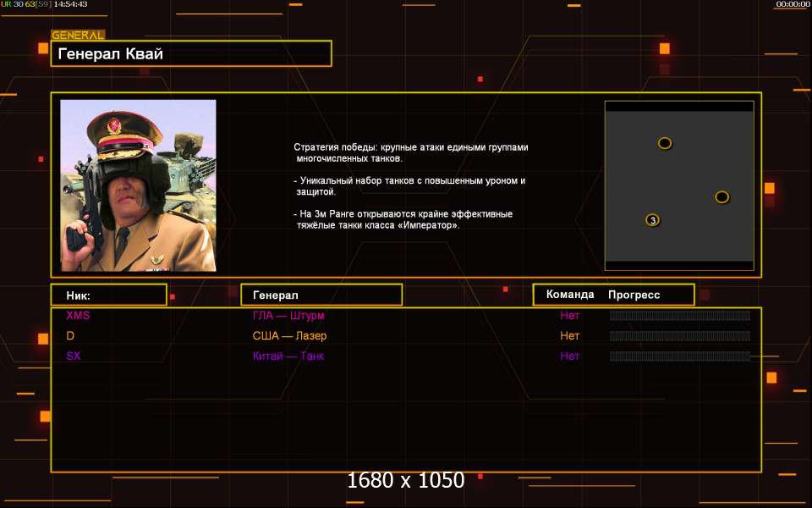Select player name D
The width and height of the screenshot is (812, 508).
click(x=70, y=335)
